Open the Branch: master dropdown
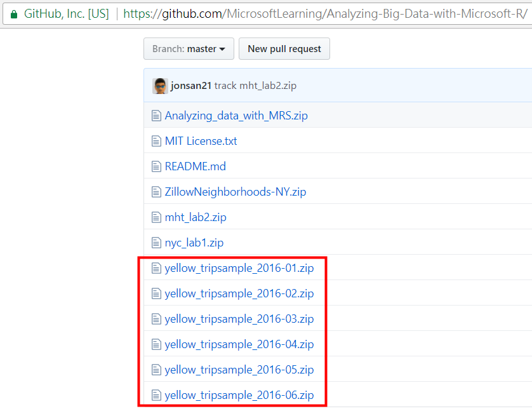 tap(189, 48)
